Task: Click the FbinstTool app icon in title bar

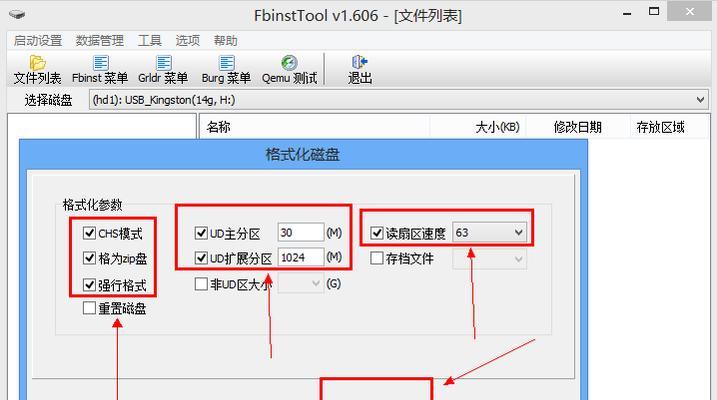Action: tap(17, 15)
